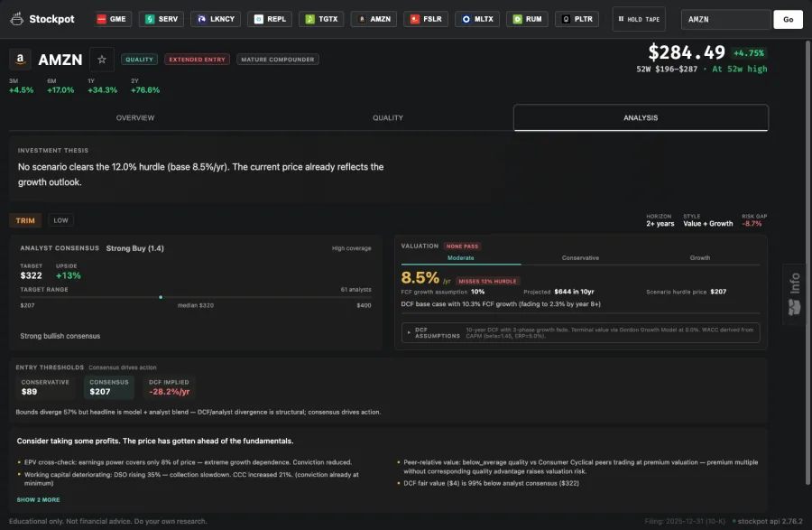Select the Moderate valuation scenario tab
The height and width of the screenshot is (530, 812).
coord(460,258)
